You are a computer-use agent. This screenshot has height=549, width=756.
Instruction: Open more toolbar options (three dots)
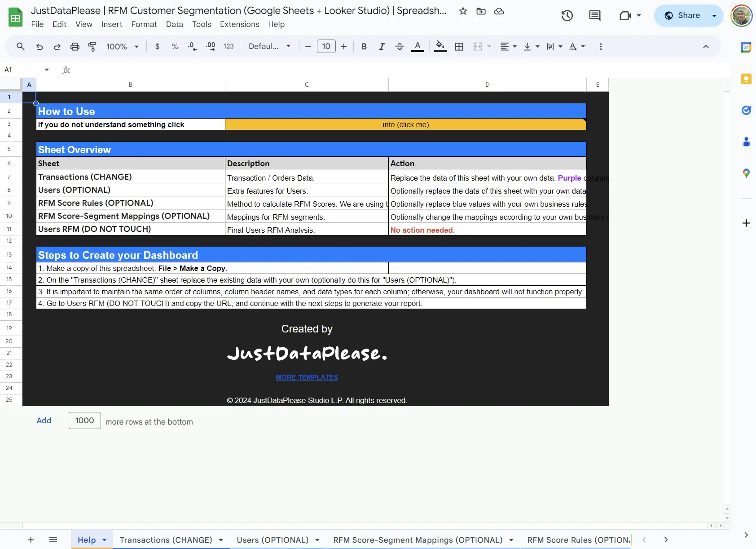tap(601, 46)
